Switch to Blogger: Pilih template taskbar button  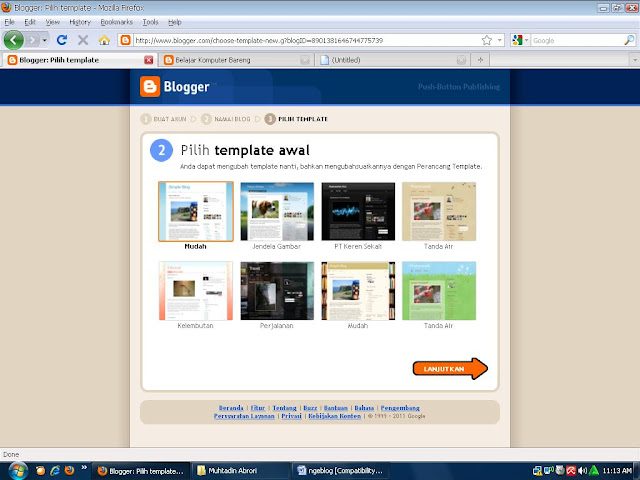coord(141,471)
